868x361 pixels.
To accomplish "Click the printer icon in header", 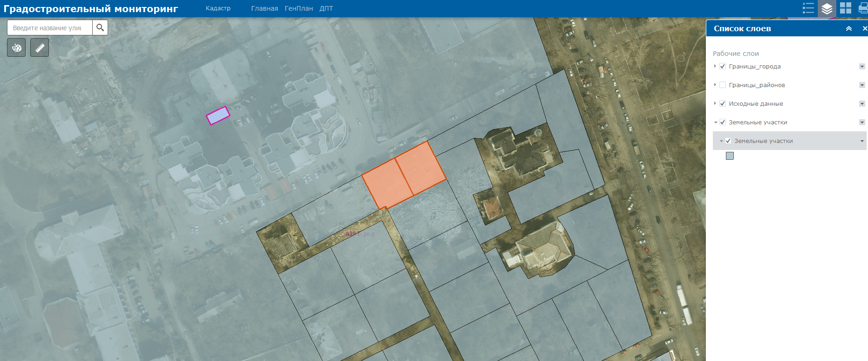I will pyautogui.click(x=863, y=8).
